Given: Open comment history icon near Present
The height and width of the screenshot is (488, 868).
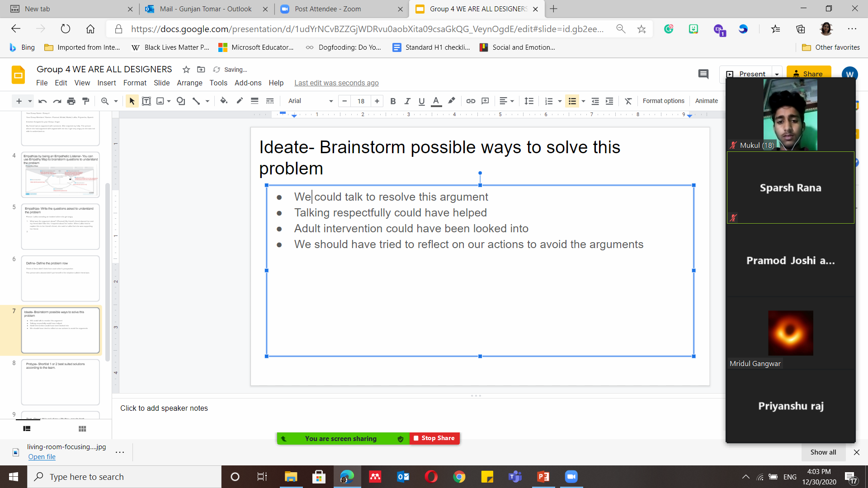Looking at the screenshot, I should click(x=703, y=74).
